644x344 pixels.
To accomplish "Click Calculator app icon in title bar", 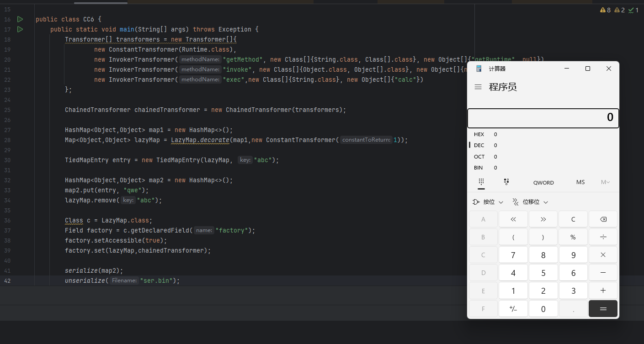I will point(479,69).
